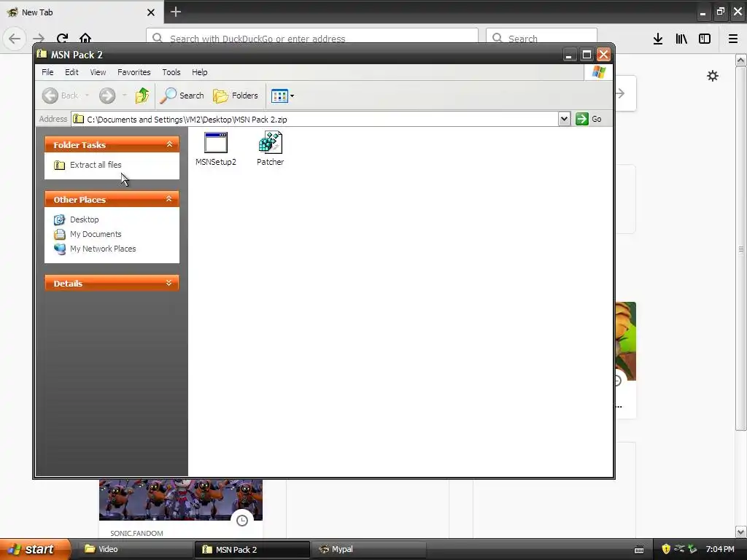The height and width of the screenshot is (560, 747).
Task: Expand the Details panel
Action: pos(169,283)
